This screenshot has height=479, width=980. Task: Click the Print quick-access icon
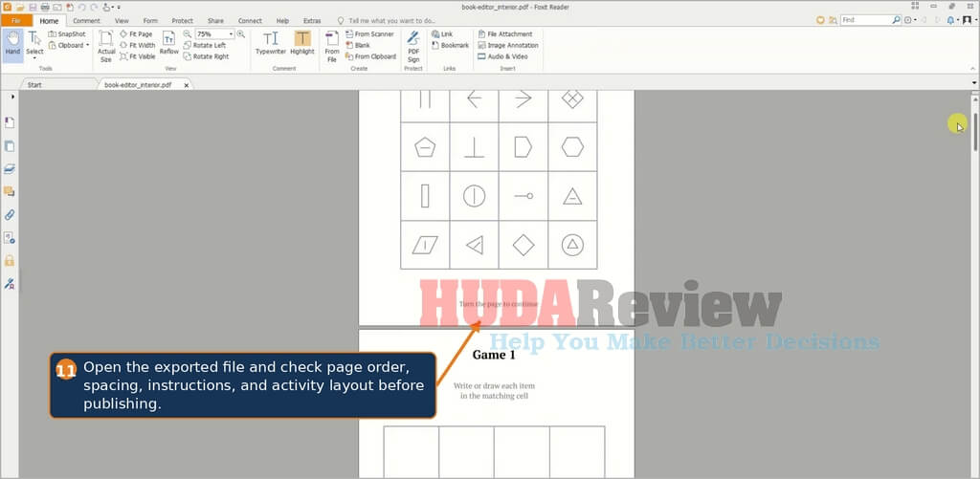pyautogui.click(x=44, y=7)
